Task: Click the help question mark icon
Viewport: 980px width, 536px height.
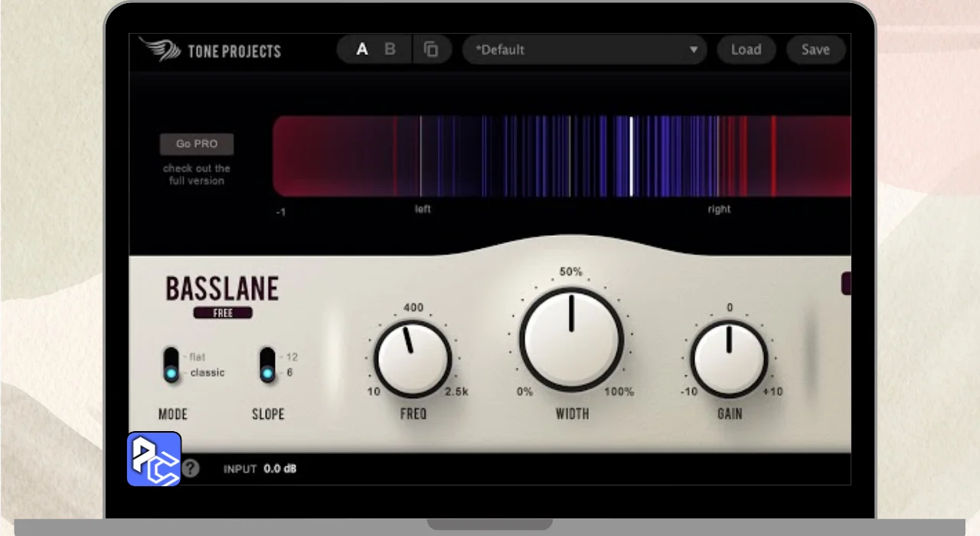Action: pyautogui.click(x=190, y=468)
